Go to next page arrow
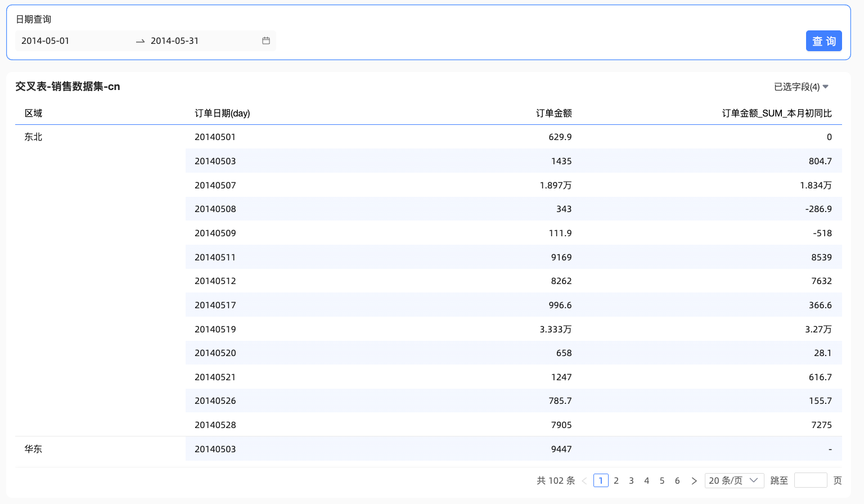This screenshot has width=864, height=504. pyautogui.click(x=694, y=480)
